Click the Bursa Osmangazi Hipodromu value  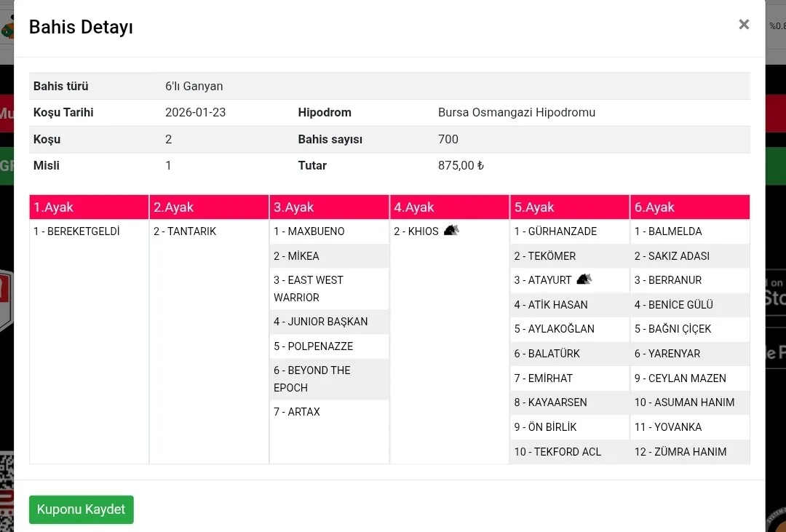point(517,113)
